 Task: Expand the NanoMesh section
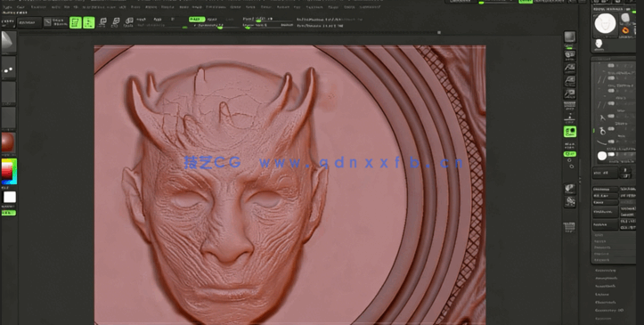(x=606, y=286)
